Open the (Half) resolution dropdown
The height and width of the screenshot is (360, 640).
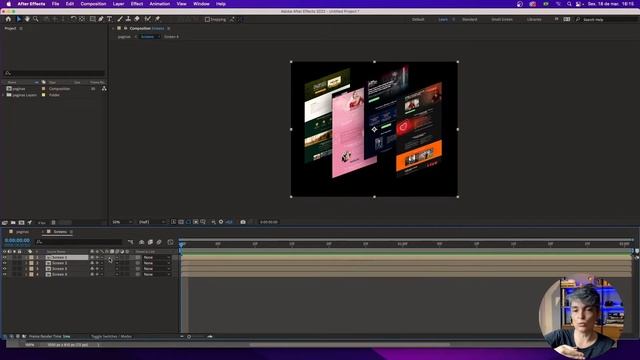coord(152,222)
